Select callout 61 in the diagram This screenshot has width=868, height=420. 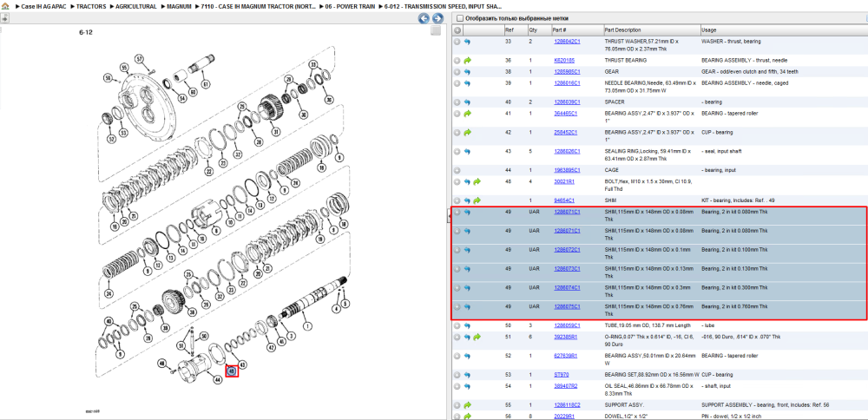coord(206,85)
